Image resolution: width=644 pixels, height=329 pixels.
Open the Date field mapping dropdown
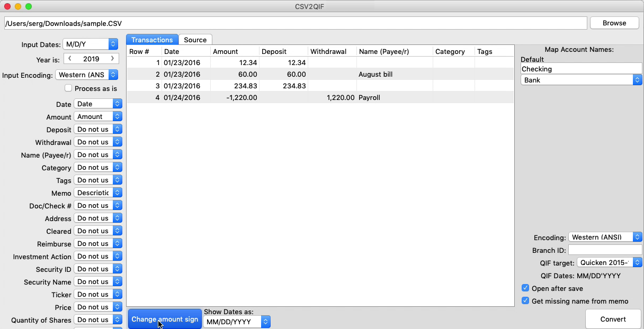(x=98, y=104)
